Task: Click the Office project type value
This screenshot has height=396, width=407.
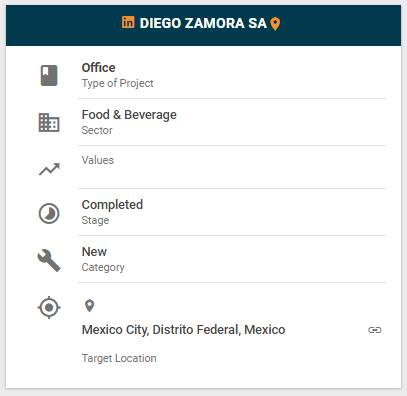Action: pos(99,68)
